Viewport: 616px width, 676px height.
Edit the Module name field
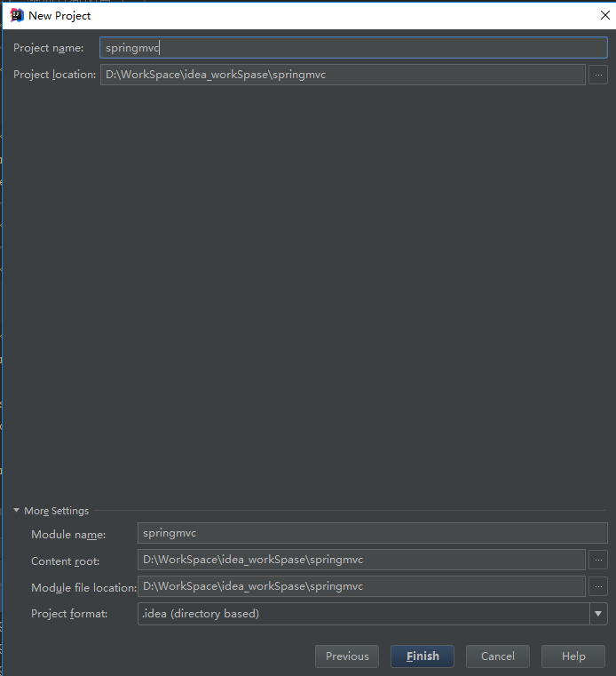click(373, 533)
